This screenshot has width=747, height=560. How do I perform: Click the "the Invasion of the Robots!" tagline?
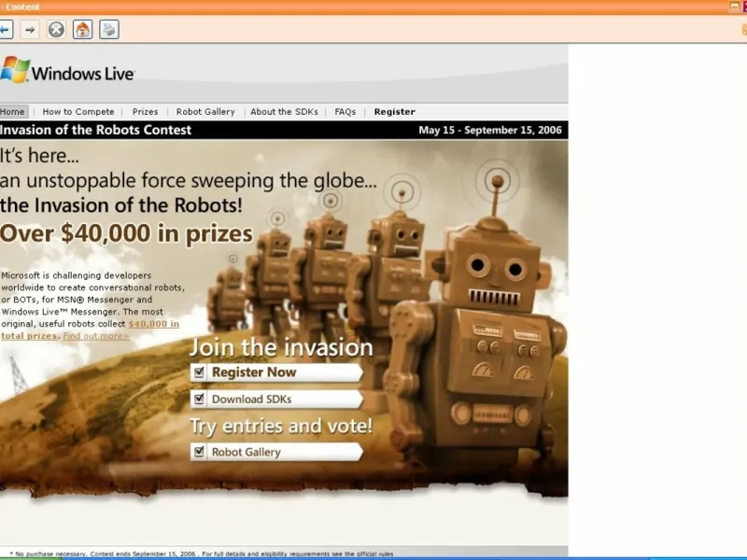(121, 205)
